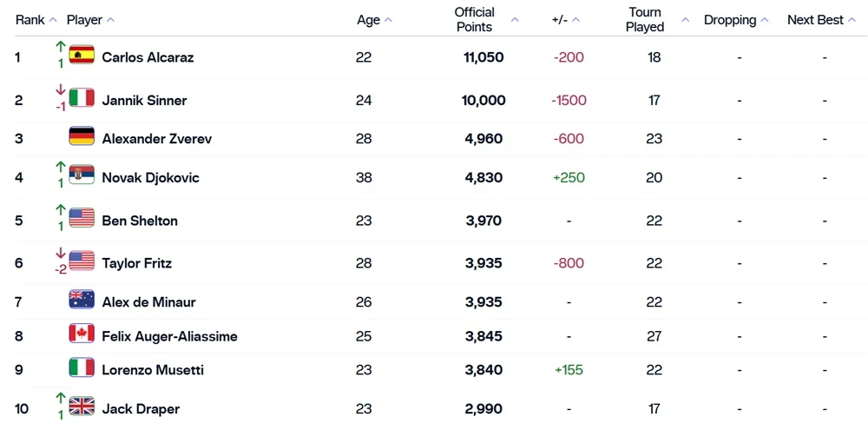Sort by Next Best column header
This screenshot has height=430, width=868.
point(815,20)
